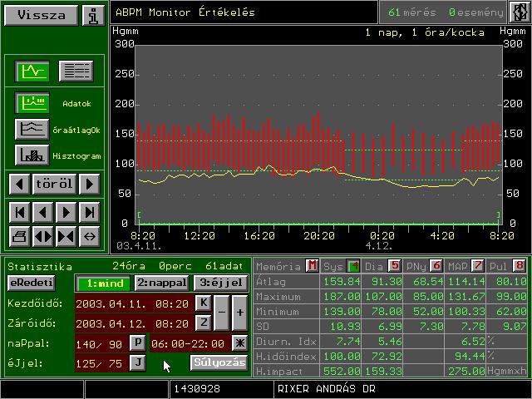Click the '1 nap, 1 óra/kocka' scale label
The height and width of the screenshot is (399, 532).
point(425,32)
